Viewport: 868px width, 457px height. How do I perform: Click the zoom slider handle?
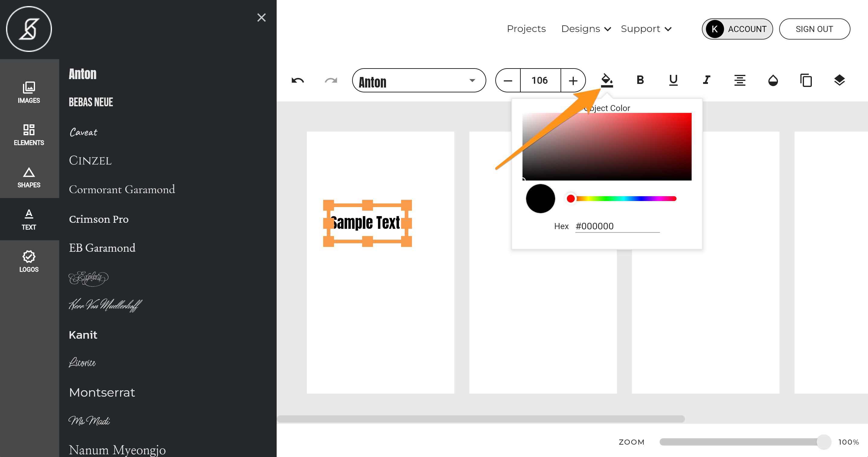click(824, 442)
